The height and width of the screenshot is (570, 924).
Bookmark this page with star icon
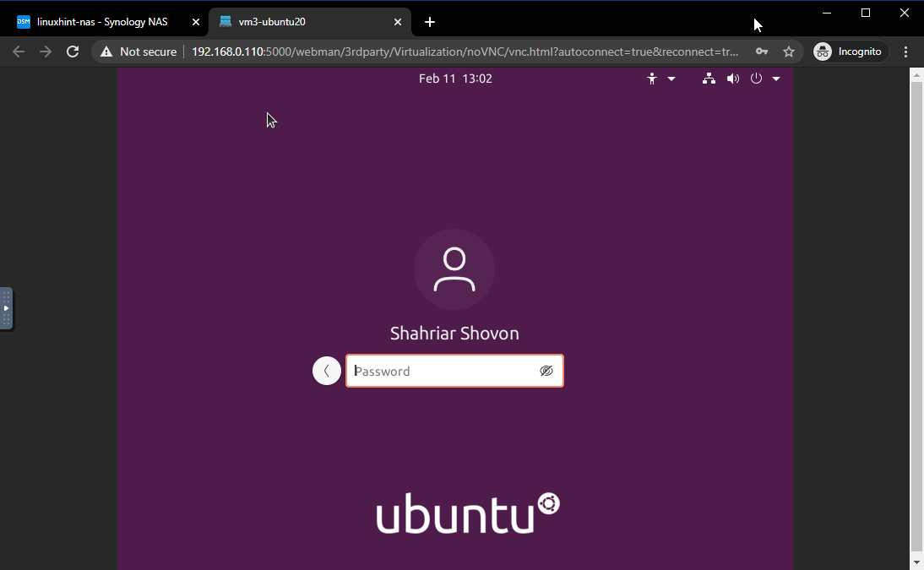[789, 52]
